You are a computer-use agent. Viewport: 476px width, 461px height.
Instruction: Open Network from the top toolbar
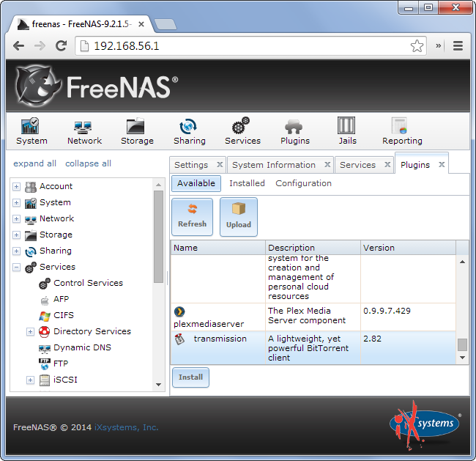tap(84, 131)
